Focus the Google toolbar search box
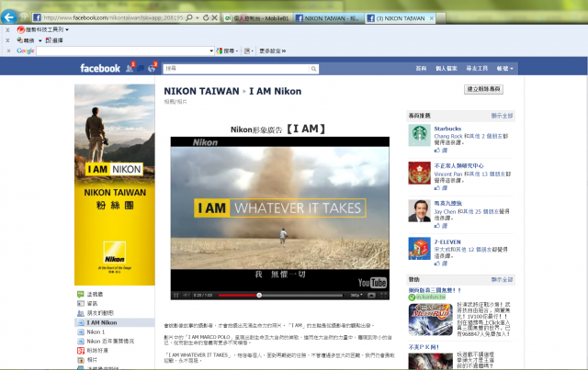The height and width of the screenshot is (370, 588). (x=122, y=50)
